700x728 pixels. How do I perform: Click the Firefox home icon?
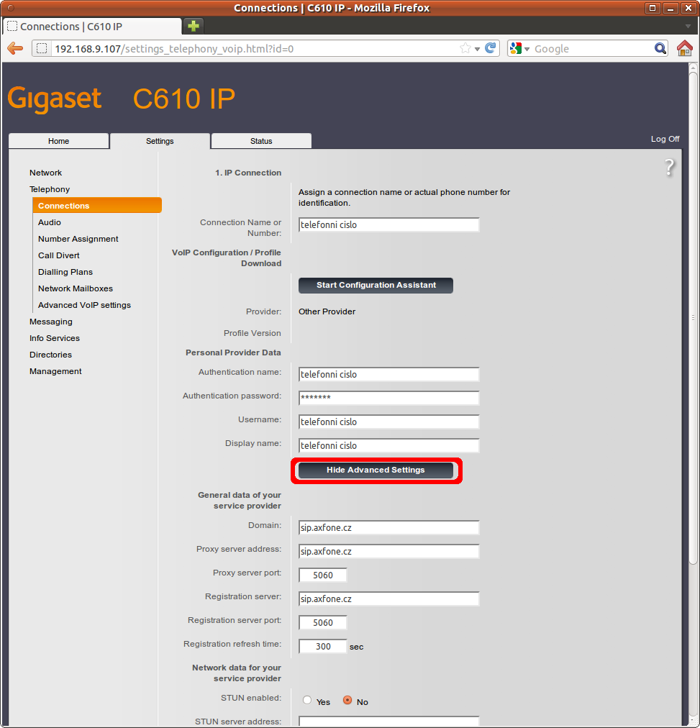[x=684, y=48]
